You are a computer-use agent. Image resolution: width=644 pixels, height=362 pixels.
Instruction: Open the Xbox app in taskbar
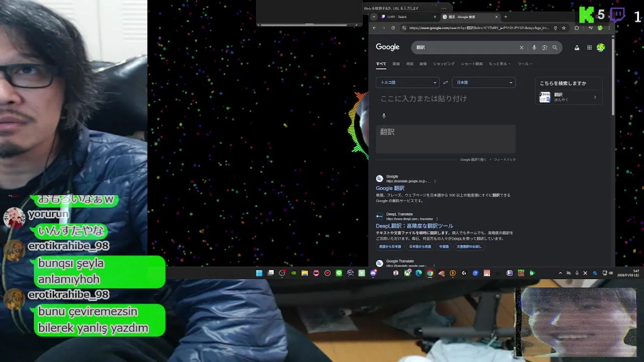coord(407,273)
